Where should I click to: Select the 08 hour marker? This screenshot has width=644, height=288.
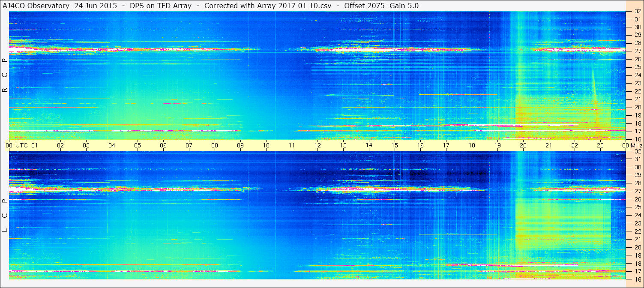tap(215, 145)
